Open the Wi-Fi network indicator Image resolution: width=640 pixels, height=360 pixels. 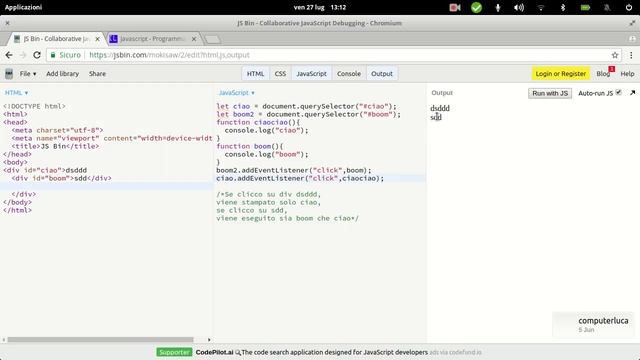click(541, 7)
